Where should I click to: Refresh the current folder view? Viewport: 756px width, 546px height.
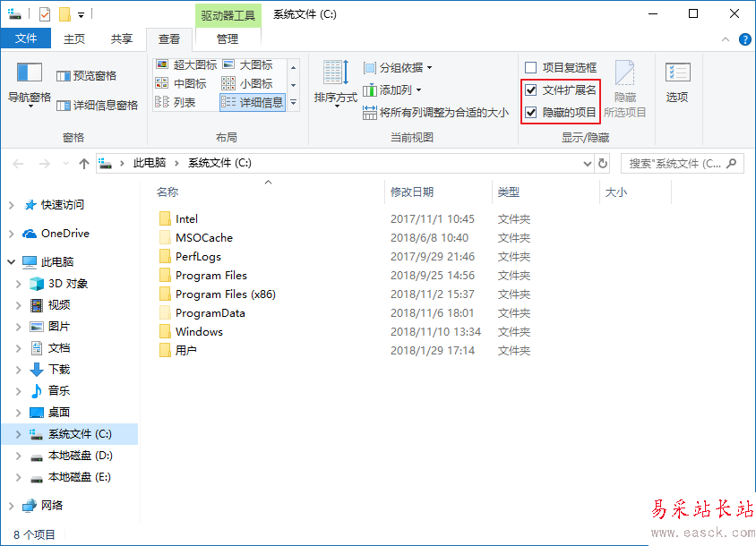point(603,164)
